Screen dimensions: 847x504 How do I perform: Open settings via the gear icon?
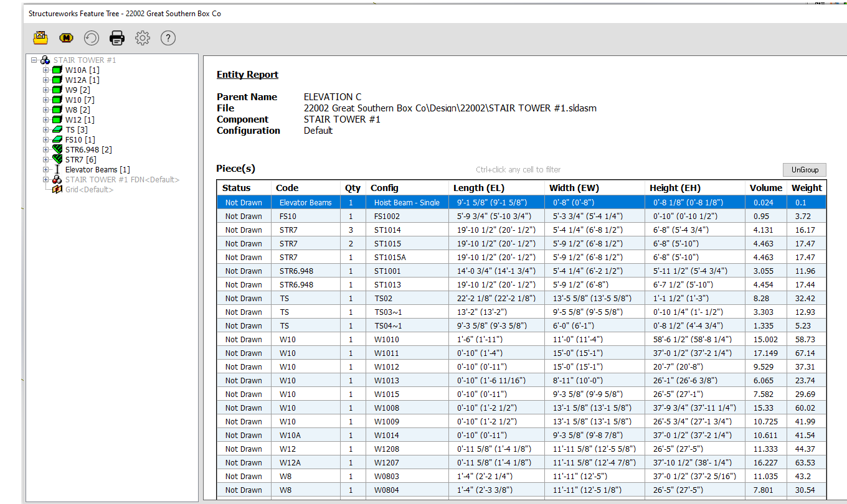(x=143, y=38)
